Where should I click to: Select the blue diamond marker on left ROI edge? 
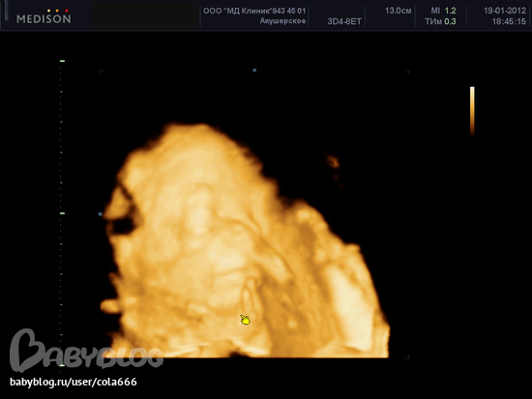coord(100,214)
